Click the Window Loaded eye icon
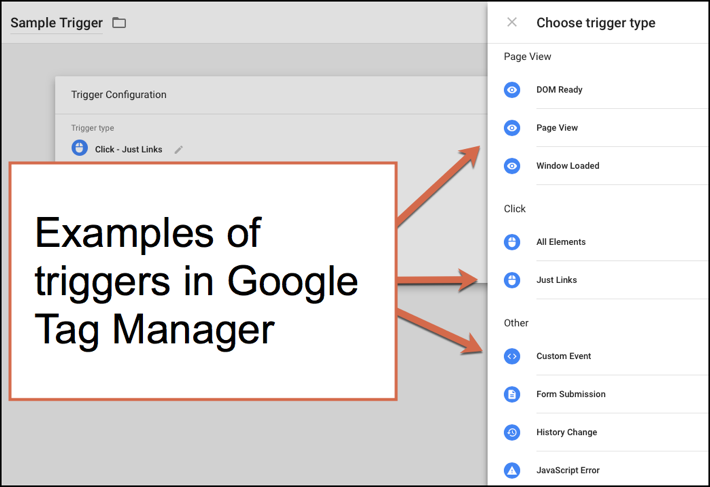 tap(512, 166)
